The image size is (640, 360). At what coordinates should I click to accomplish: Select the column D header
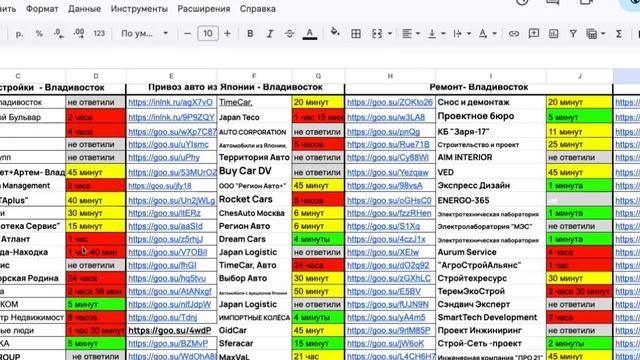pos(96,76)
